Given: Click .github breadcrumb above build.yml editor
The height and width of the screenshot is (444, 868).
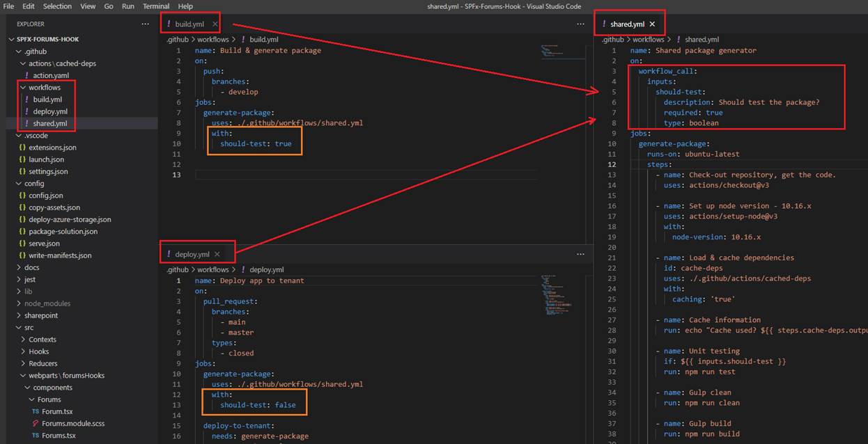Looking at the screenshot, I should click(x=178, y=40).
